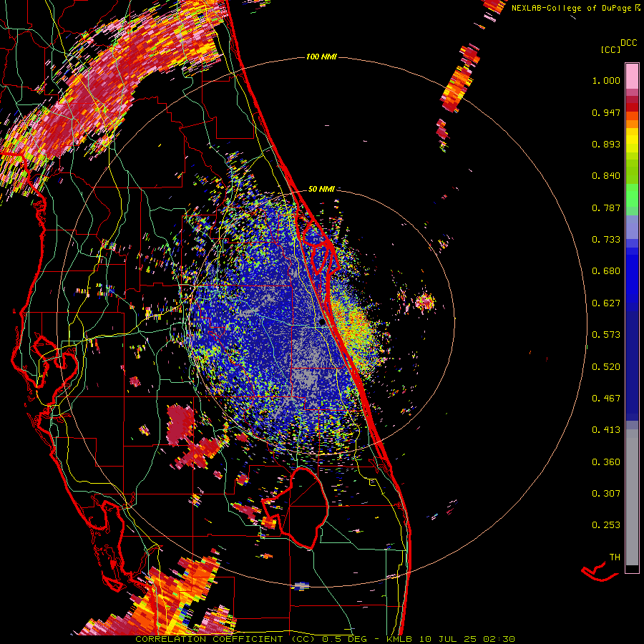Click the DCC label above the color scale
The width and height of the screenshot is (644, 644).
(629, 43)
